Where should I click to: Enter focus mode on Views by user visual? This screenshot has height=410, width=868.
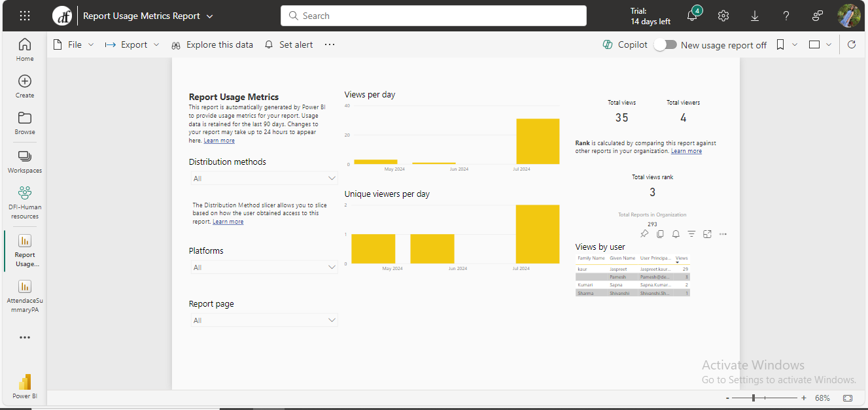[707, 233]
